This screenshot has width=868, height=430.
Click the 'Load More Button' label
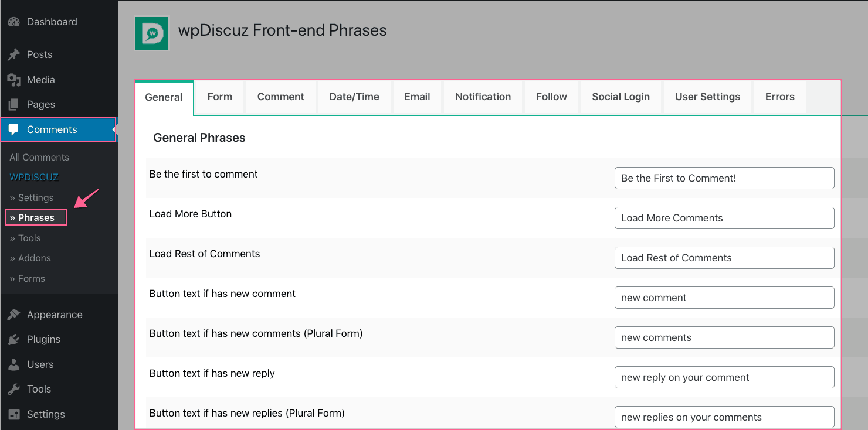pos(191,214)
